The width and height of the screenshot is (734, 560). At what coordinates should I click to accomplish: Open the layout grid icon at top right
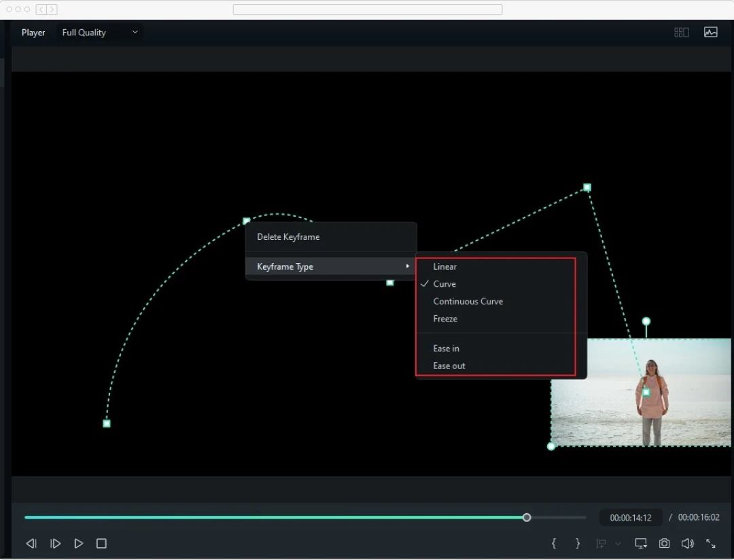(681, 32)
